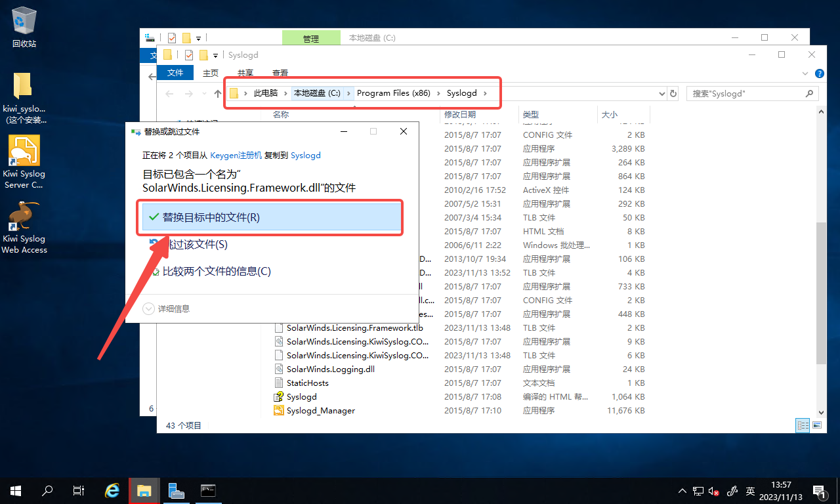Open Server Manager taskbar icon
The image size is (840, 504).
(x=176, y=490)
